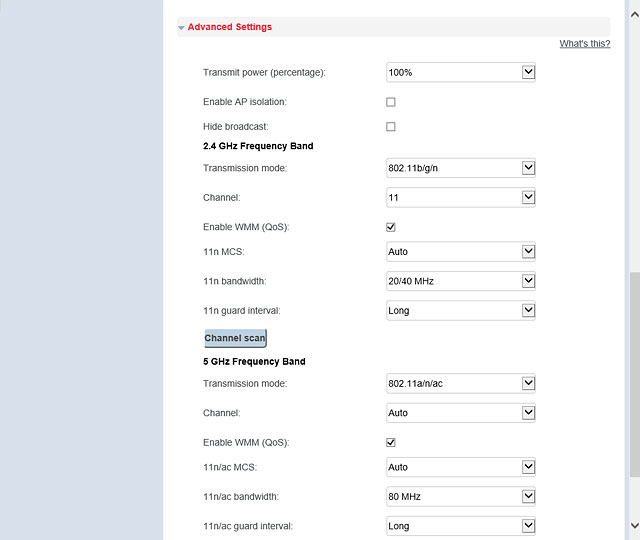Change 11n/ac bandwidth from 80 MHz

[460, 496]
